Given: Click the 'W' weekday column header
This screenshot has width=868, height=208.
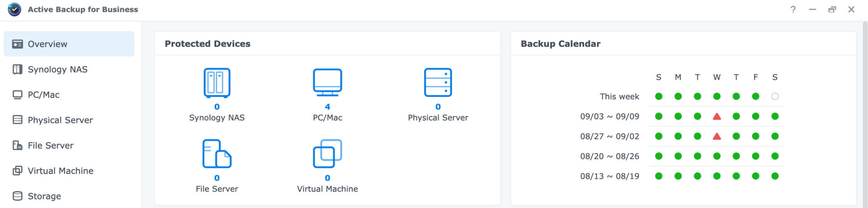Looking at the screenshot, I should [x=717, y=77].
